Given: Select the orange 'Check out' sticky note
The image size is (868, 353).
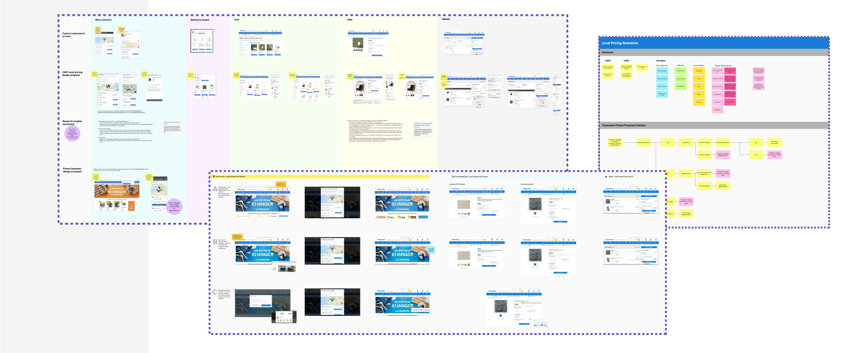Looking at the screenshot, I should (699, 102).
